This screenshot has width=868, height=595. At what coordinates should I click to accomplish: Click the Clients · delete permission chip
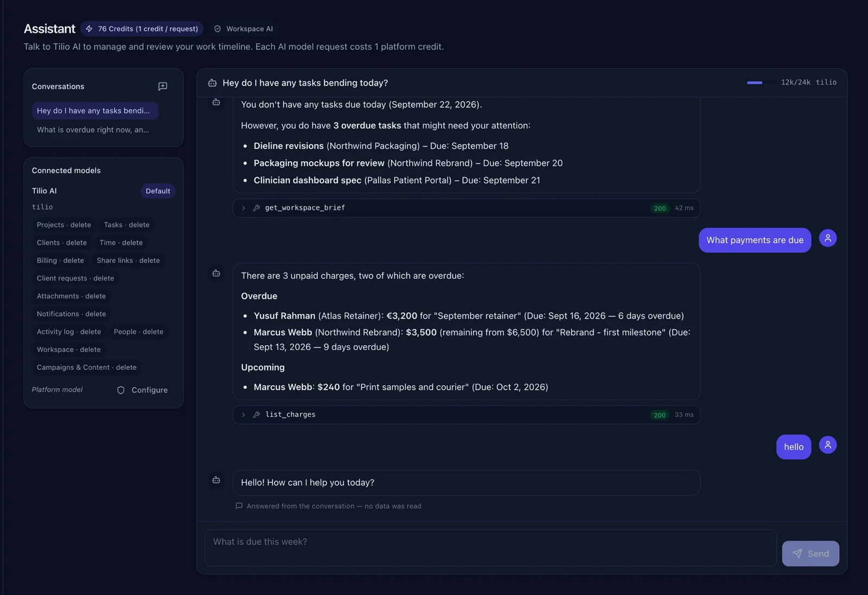click(x=62, y=243)
